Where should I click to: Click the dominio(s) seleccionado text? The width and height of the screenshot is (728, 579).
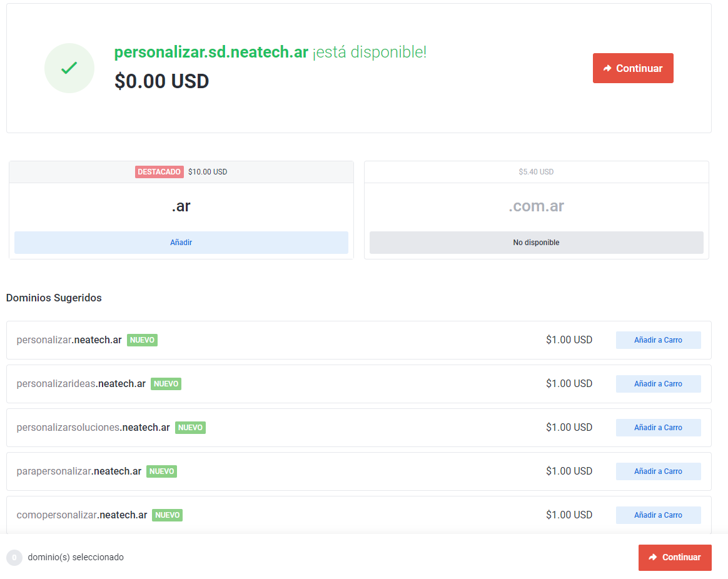[x=76, y=557]
